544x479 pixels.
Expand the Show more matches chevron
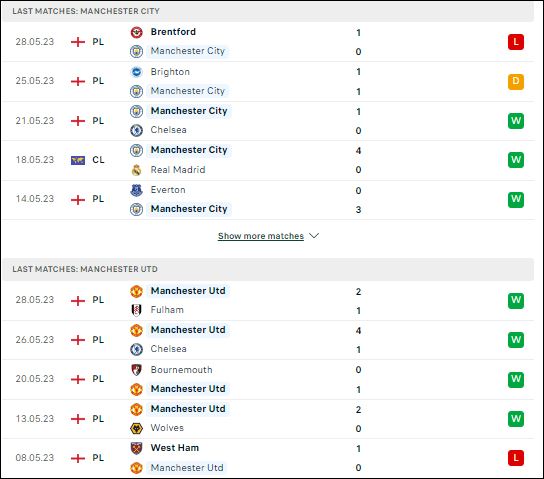[x=314, y=236]
